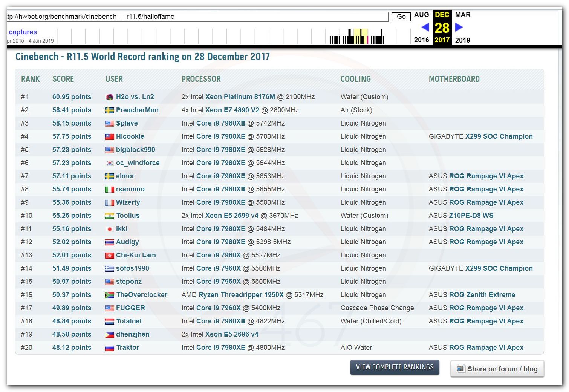
Task: Click the Share on forum / blog button
Action: pyautogui.click(x=497, y=369)
